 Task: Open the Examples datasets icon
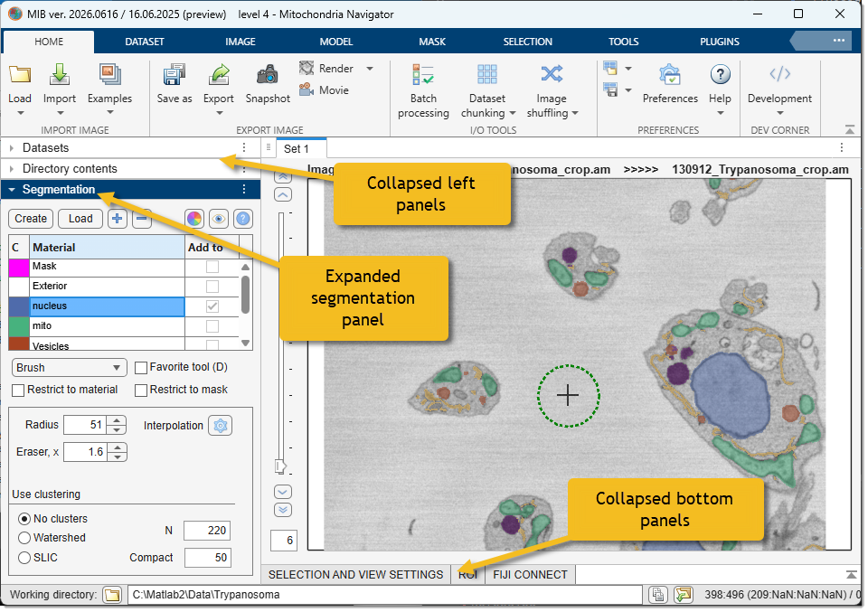click(109, 74)
